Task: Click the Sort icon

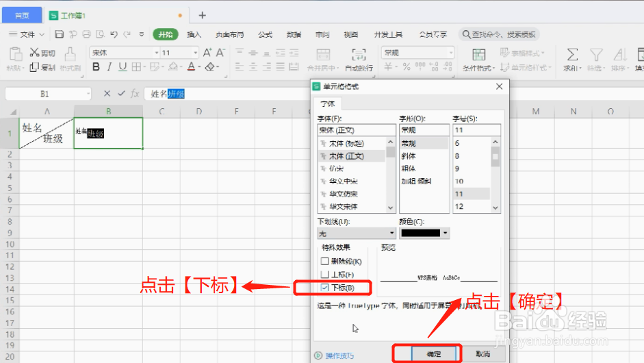Action: tap(620, 54)
